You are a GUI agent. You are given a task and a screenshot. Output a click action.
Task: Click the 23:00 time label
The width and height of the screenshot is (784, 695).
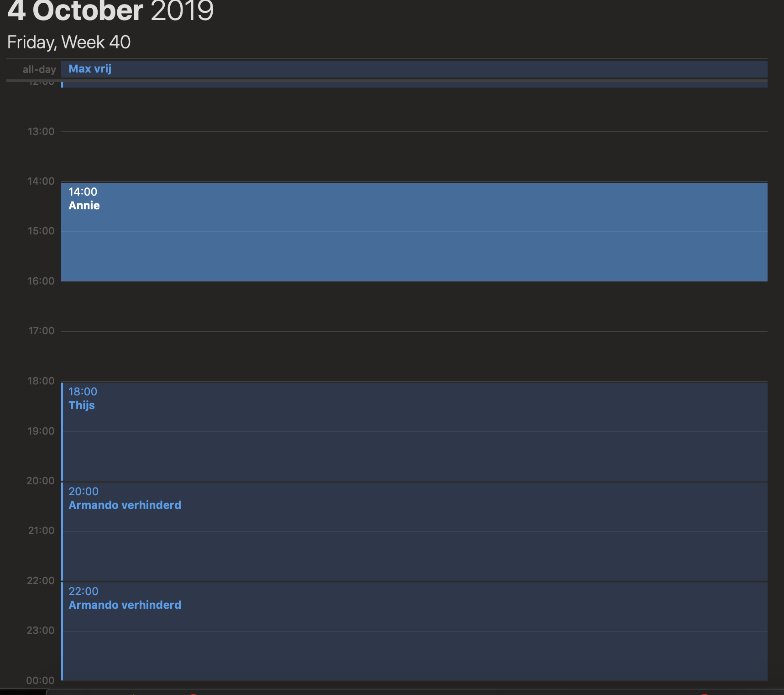[x=41, y=631]
